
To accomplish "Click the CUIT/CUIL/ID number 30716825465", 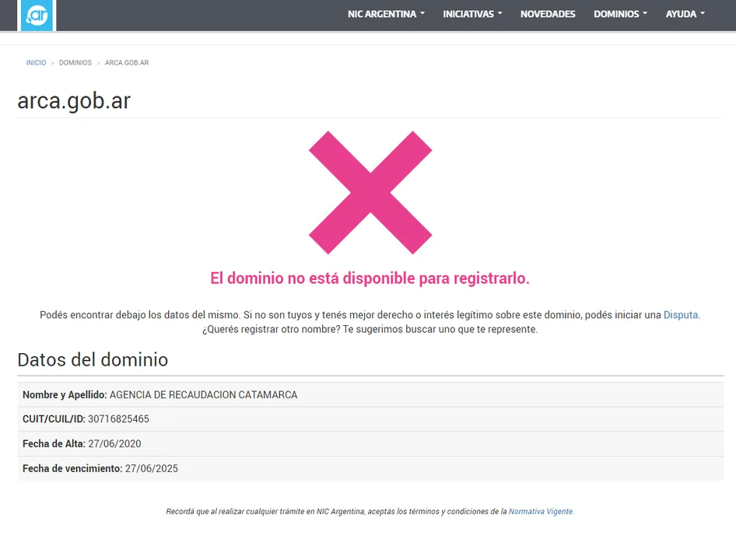I will click(118, 419).
